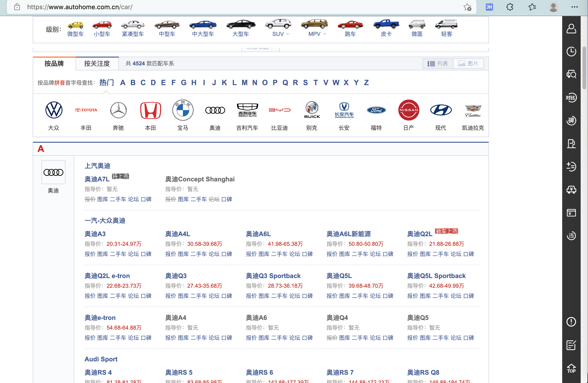Open the 奥迪A6L新能源 model link
Image resolution: width=588 pixels, height=383 pixels.
click(349, 234)
